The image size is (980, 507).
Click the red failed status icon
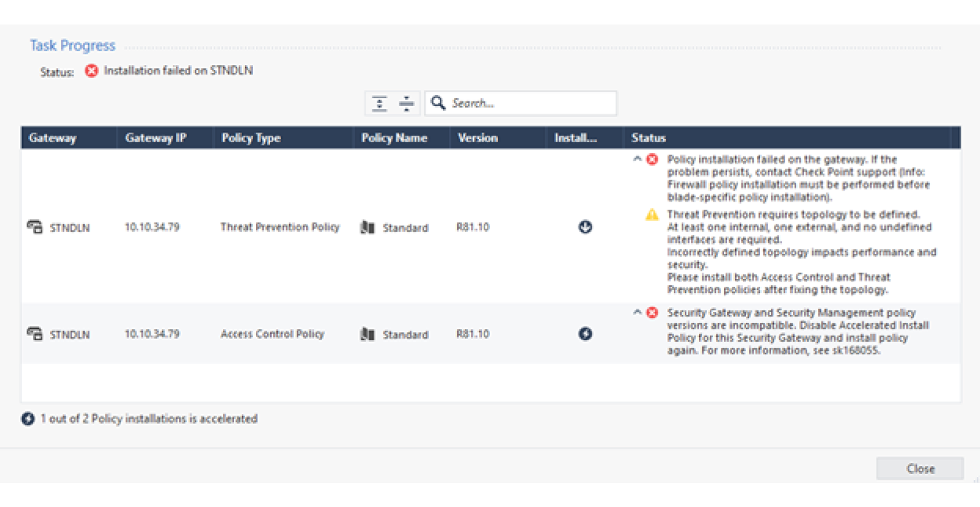pyautogui.click(x=91, y=71)
